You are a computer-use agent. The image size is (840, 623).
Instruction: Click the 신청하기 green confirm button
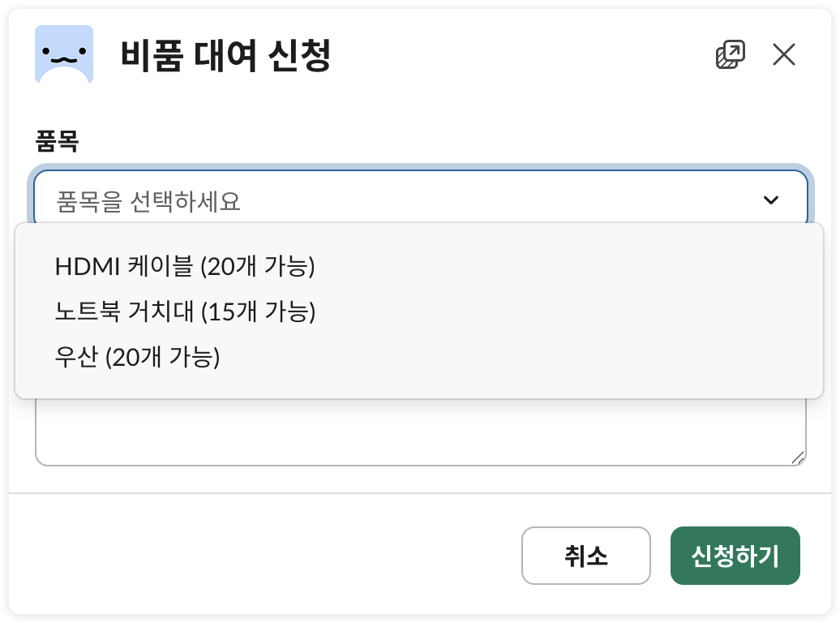[x=735, y=555]
